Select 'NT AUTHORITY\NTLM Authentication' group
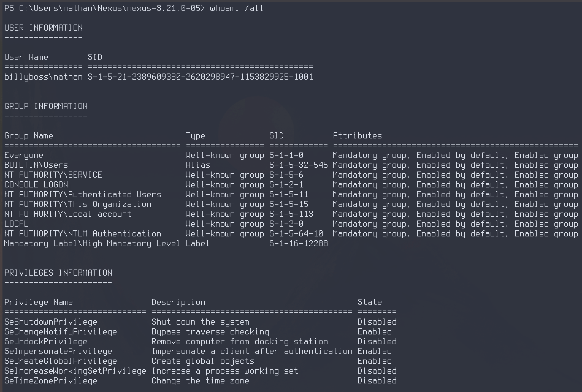Screen dimensions: 582x392 click(x=83, y=234)
